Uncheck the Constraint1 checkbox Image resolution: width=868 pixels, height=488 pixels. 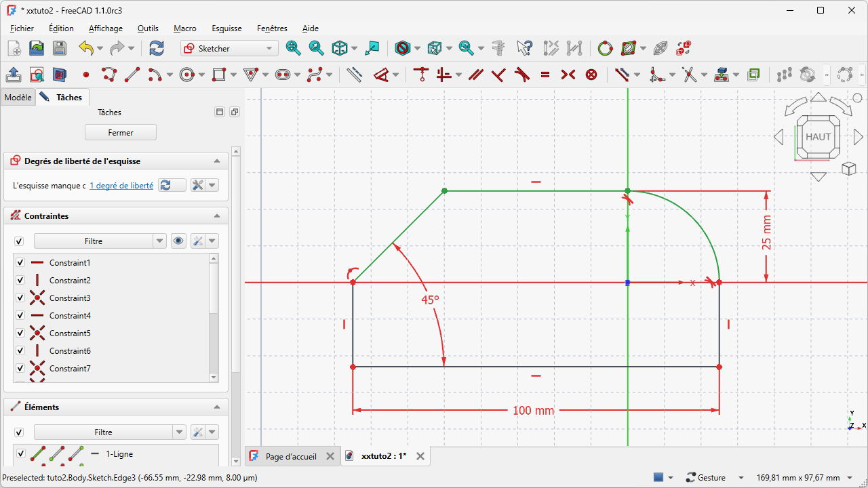click(20, 263)
